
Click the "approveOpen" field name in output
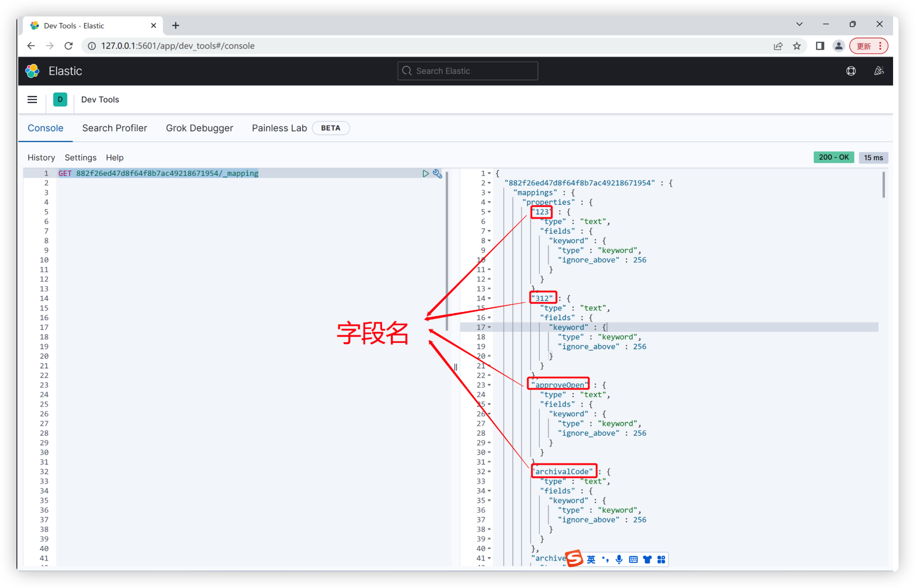coord(560,385)
